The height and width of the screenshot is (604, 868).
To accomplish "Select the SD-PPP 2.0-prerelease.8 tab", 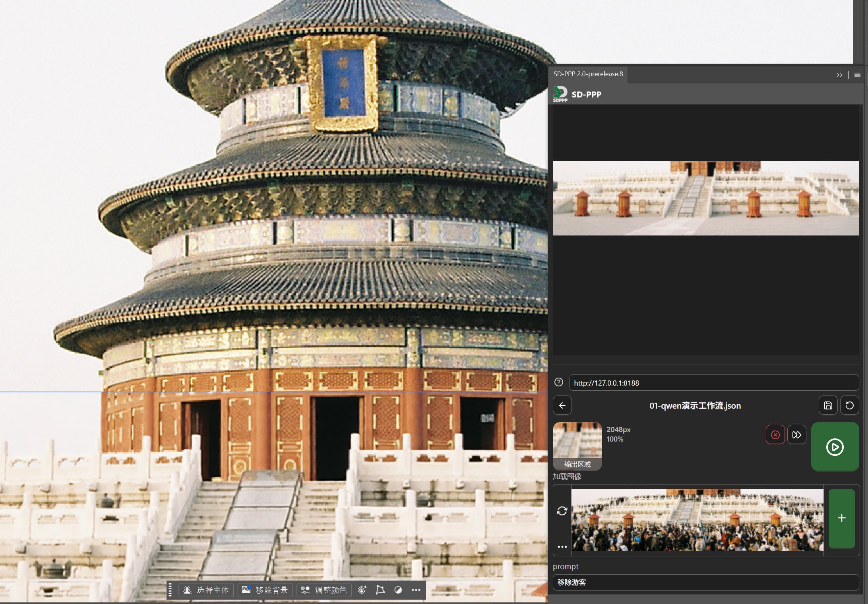I will coord(588,74).
